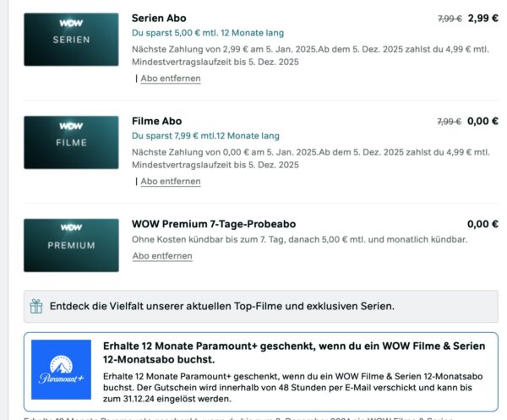Remove the Serien Abo subscription

click(171, 79)
